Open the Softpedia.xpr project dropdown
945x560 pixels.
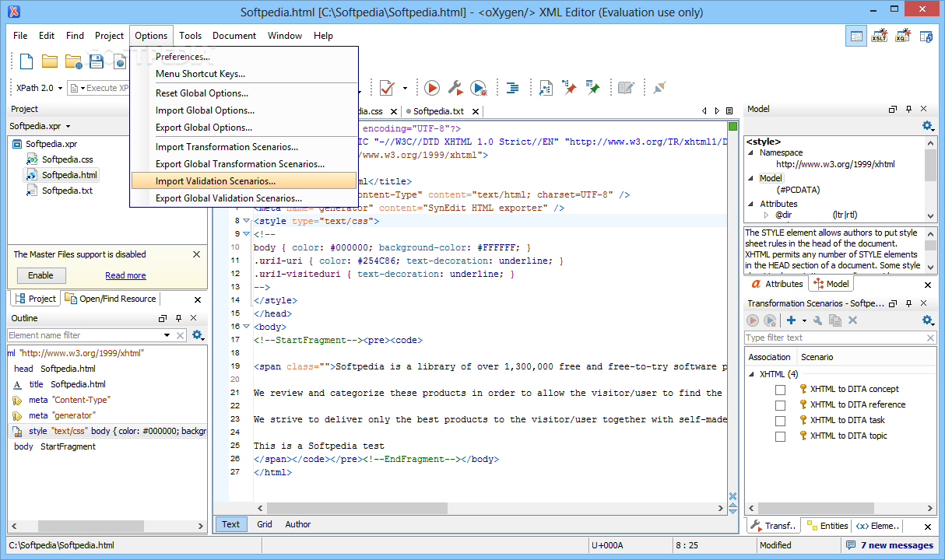(68, 126)
